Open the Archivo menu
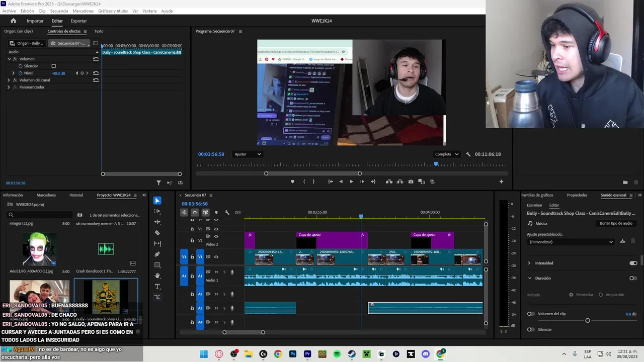Image resolution: width=644 pixels, height=362 pixels. 9,11
